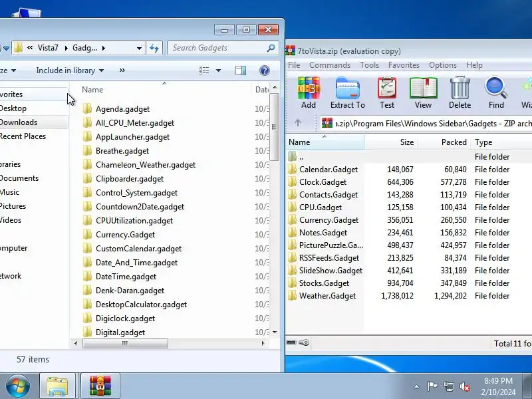Screen dimensions: 532x399
Task: Select Countdown2Date.gadget folder
Action: [140, 207]
